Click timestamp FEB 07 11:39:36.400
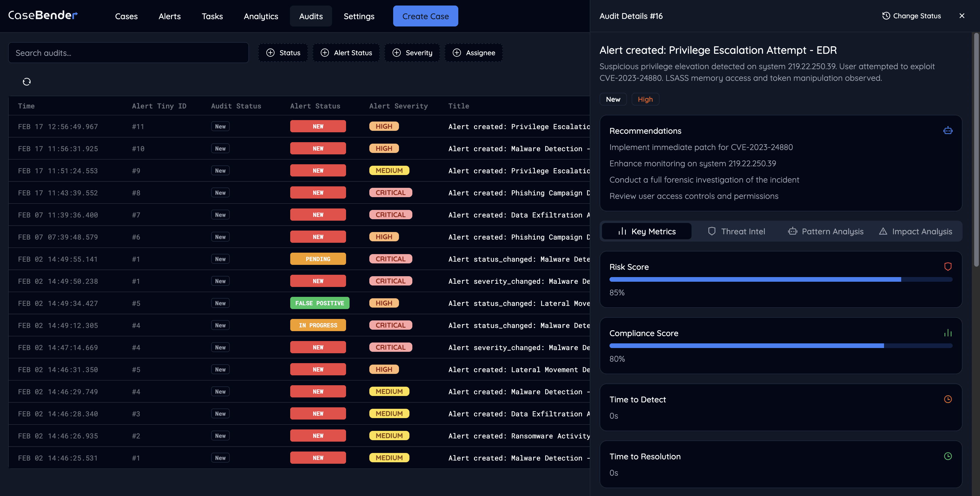 tap(58, 215)
